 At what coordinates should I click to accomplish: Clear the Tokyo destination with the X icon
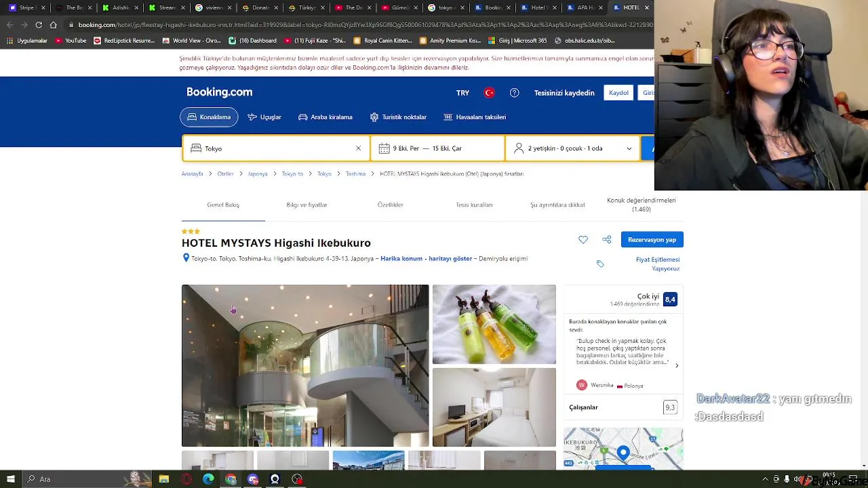coord(358,148)
